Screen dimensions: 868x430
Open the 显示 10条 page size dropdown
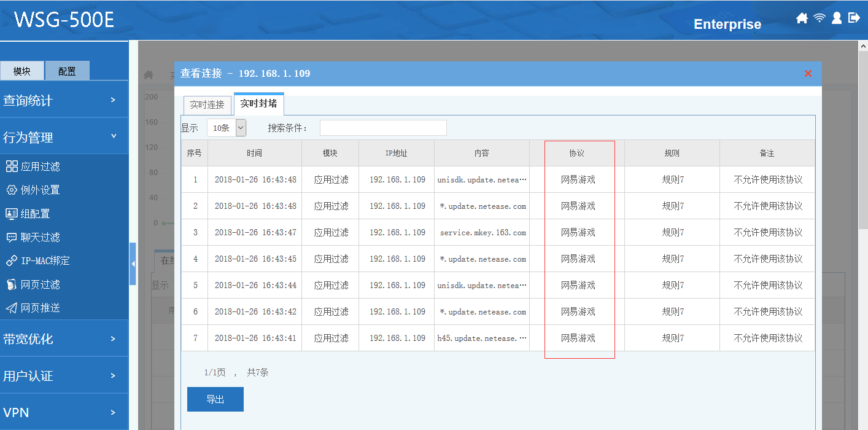227,128
